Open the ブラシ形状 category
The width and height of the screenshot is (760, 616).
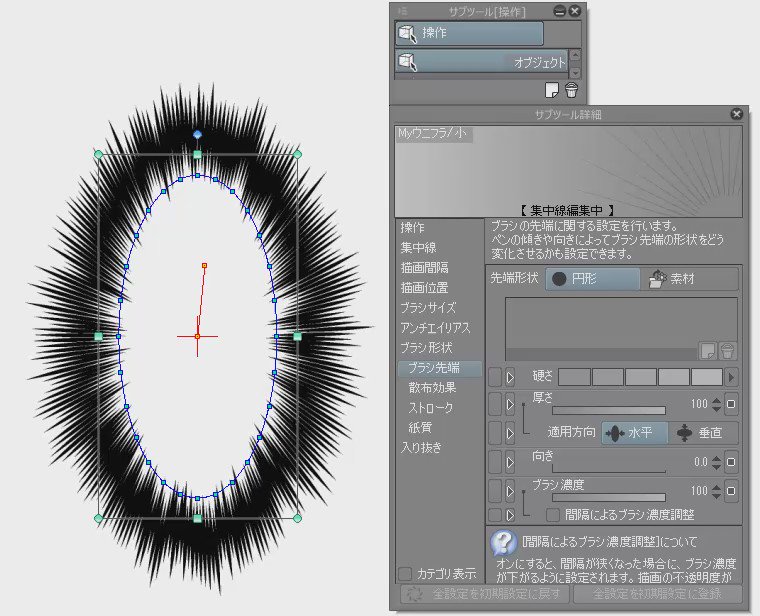(426, 348)
